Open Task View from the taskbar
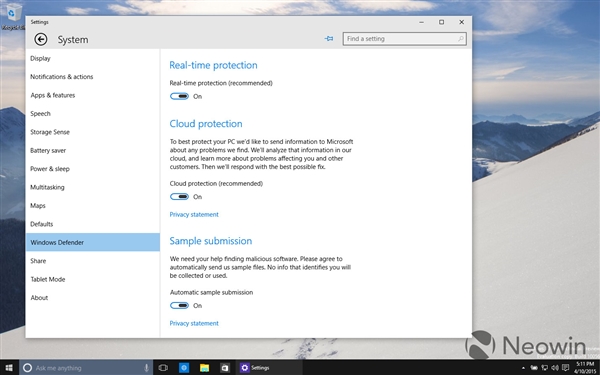The height and width of the screenshot is (375, 600). tap(163, 368)
